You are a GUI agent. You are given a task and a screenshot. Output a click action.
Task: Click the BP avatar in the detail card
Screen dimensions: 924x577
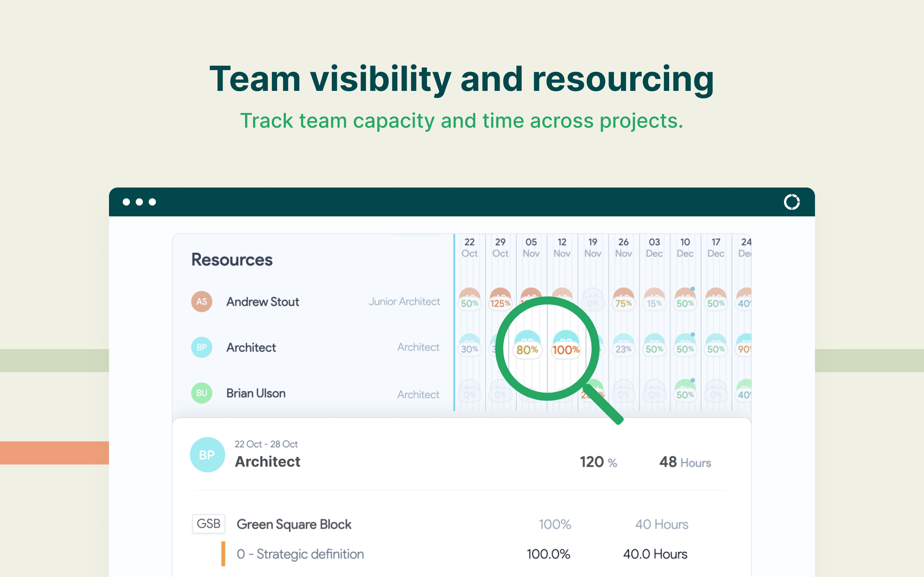point(207,454)
